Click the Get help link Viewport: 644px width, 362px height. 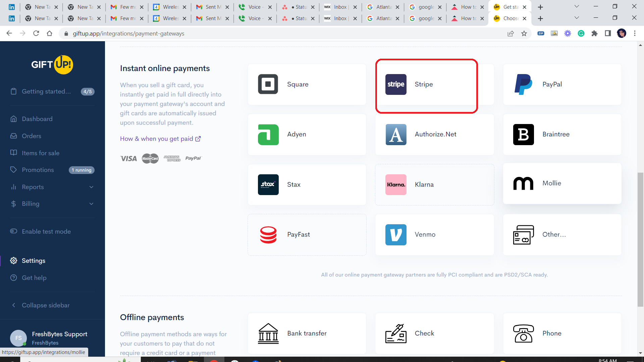[34, 278]
